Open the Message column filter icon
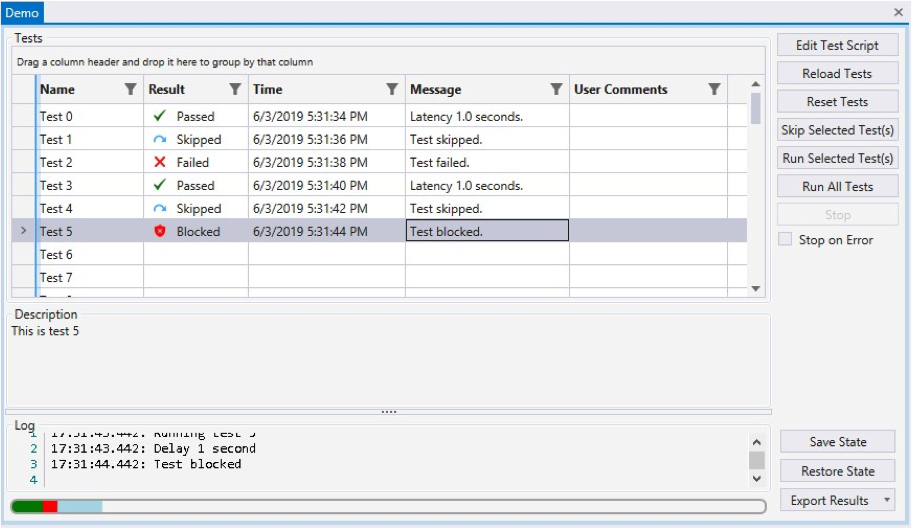 pos(556,90)
